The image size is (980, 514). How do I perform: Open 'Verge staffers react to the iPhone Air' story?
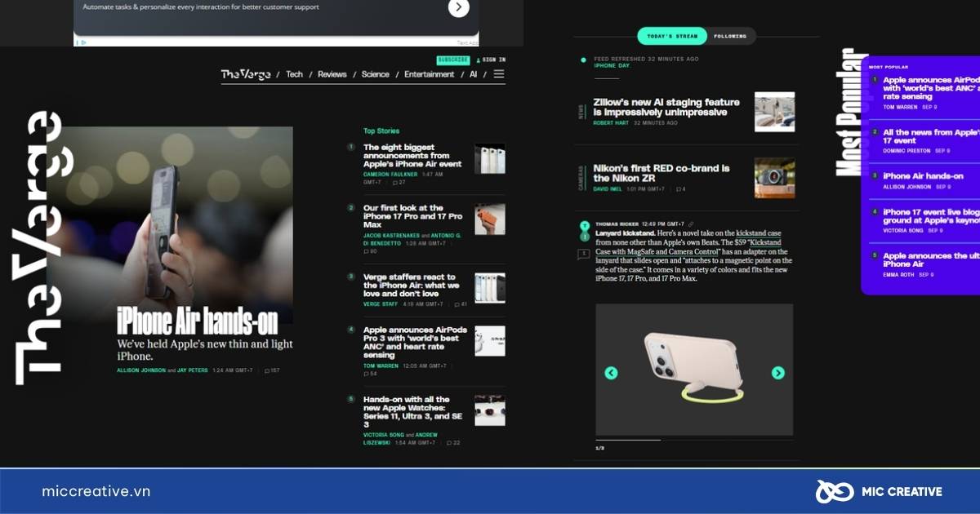pyautogui.click(x=412, y=286)
